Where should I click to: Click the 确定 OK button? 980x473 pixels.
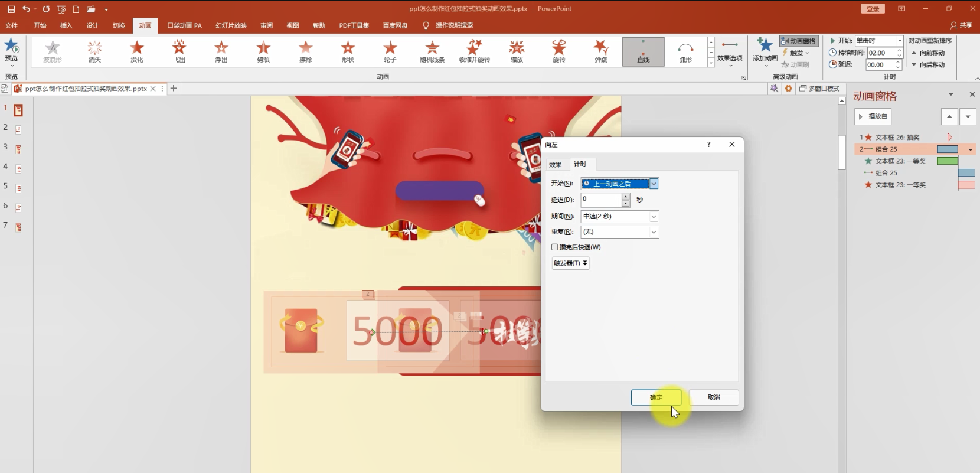(x=656, y=397)
